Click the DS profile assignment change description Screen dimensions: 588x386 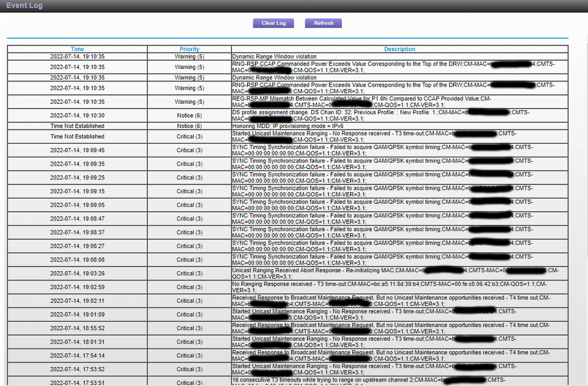click(x=381, y=116)
